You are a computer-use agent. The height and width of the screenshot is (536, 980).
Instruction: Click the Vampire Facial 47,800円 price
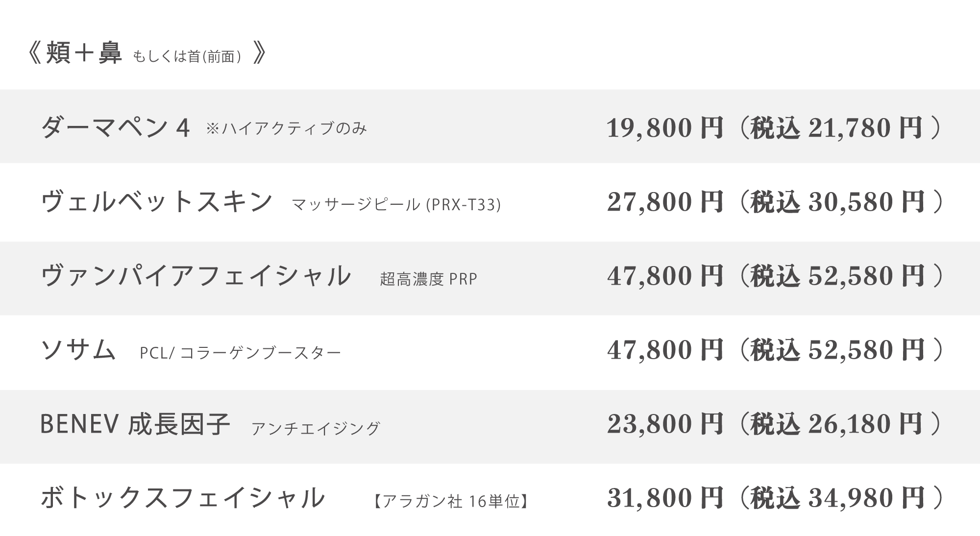pos(665,276)
